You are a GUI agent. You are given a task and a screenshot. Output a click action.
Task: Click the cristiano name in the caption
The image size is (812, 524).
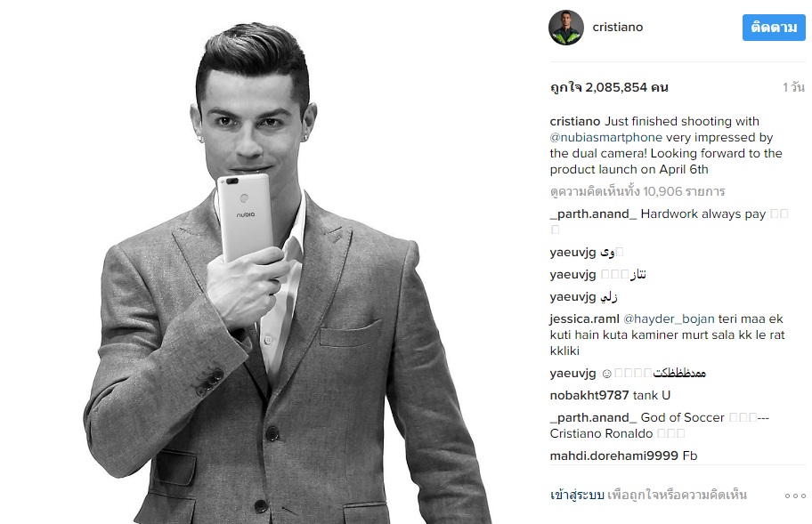(x=575, y=121)
